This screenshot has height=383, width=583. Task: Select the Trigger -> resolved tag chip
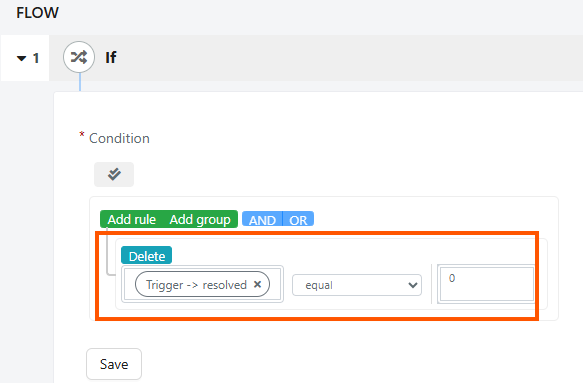(196, 285)
